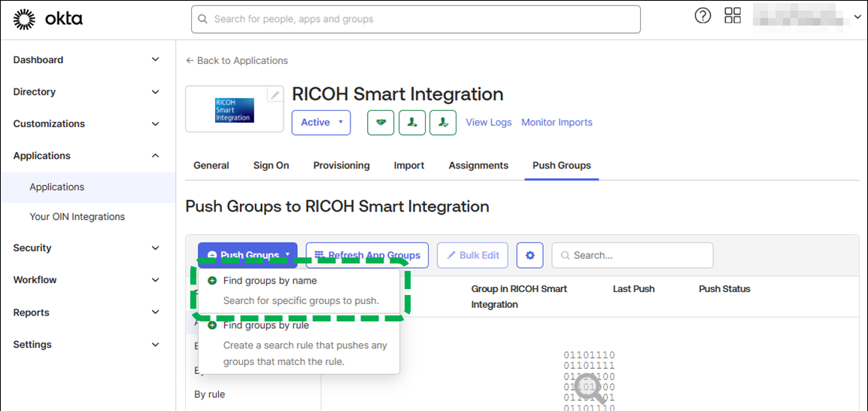Click the View Logs link

(x=488, y=123)
